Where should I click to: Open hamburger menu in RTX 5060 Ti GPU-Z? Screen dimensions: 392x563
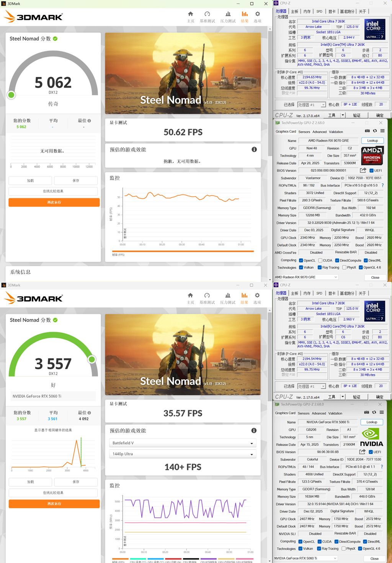pos(382,412)
